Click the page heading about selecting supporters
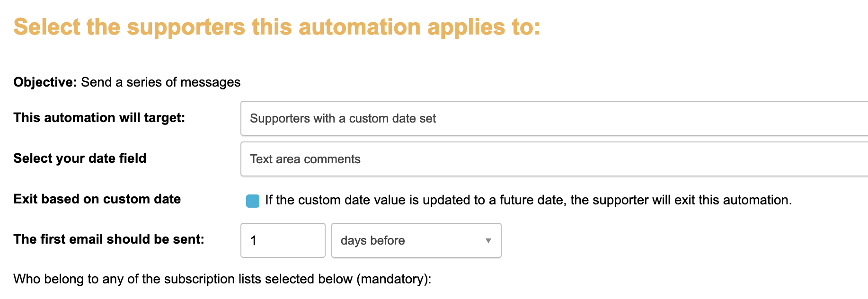This screenshot has width=868, height=299. point(277,27)
